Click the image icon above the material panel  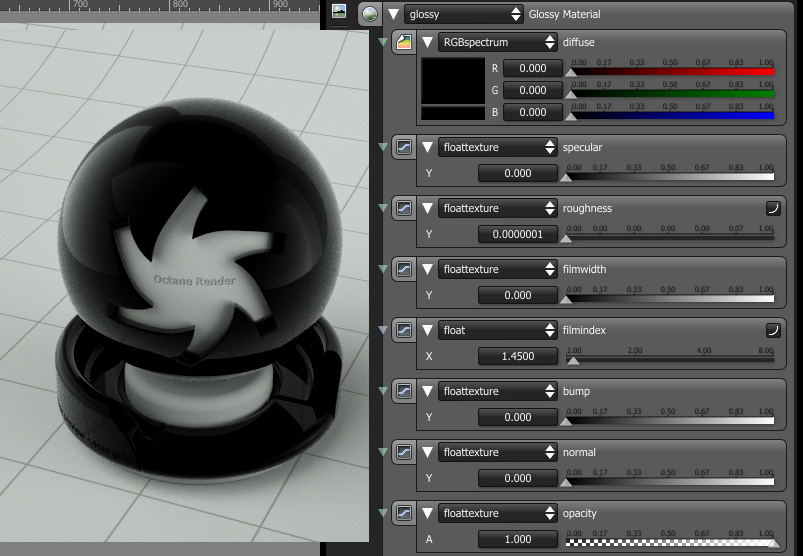(339, 11)
